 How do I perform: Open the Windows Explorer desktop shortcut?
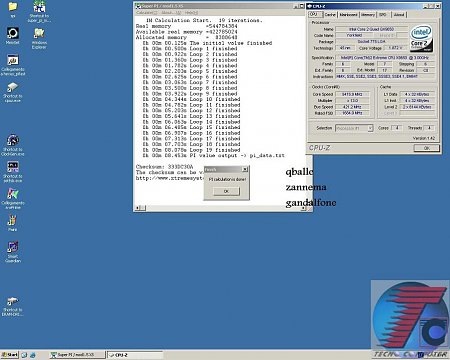[39, 38]
